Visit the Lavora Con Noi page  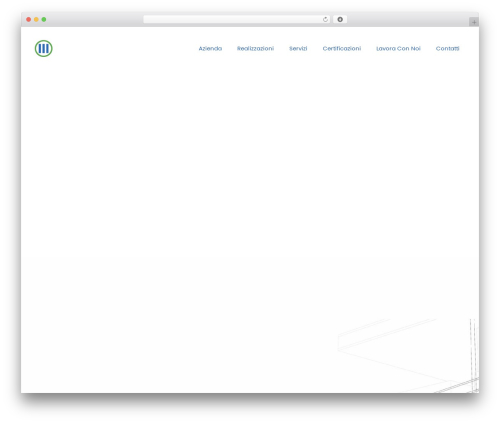pos(398,49)
